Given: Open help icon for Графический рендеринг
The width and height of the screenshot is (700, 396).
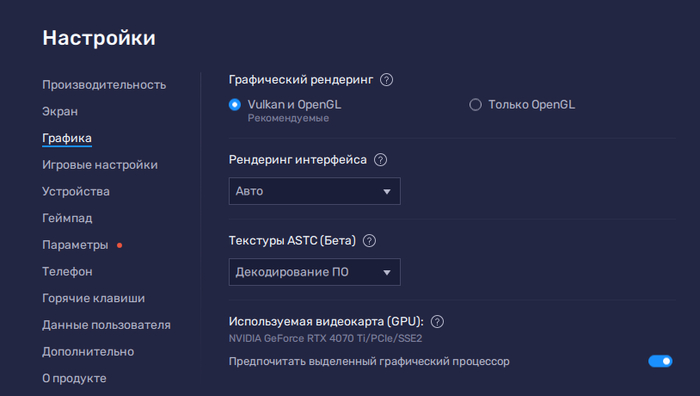Looking at the screenshot, I should (x=386, y=80).
